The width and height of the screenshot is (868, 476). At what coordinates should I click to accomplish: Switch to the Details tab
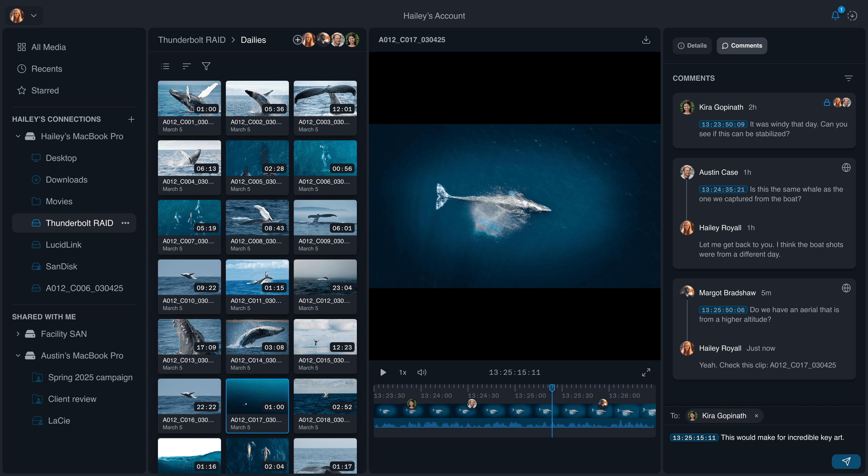coord(692,46)
